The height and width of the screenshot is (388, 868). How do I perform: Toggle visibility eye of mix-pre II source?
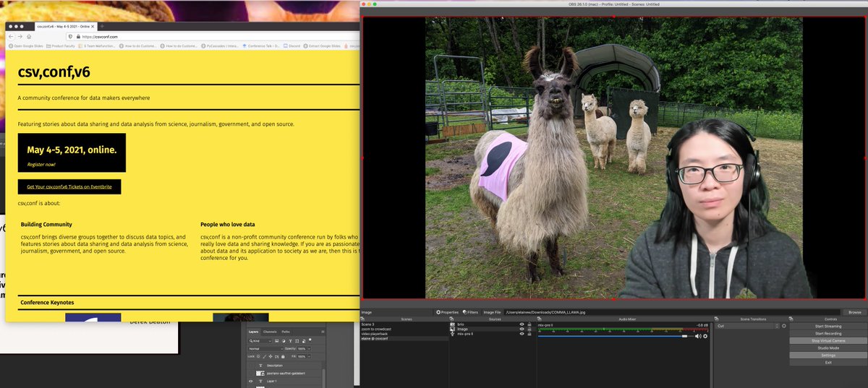click(522, 334)
